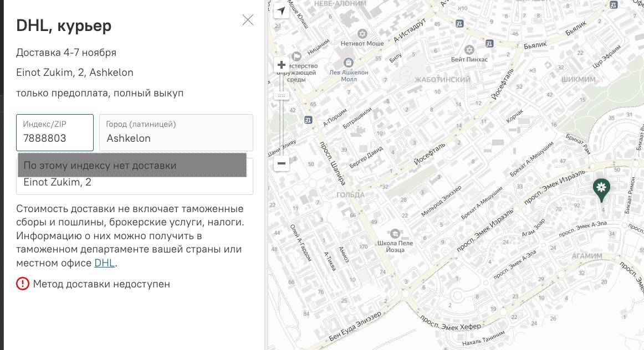The image size is (644, 350).
Task: Click the 'Цур Эфраим' street label
Action: [607, 56]
